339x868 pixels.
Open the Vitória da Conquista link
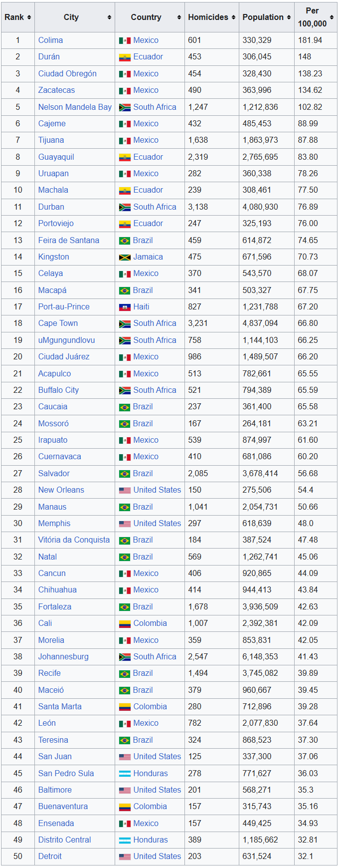click(x=74, y=540)
